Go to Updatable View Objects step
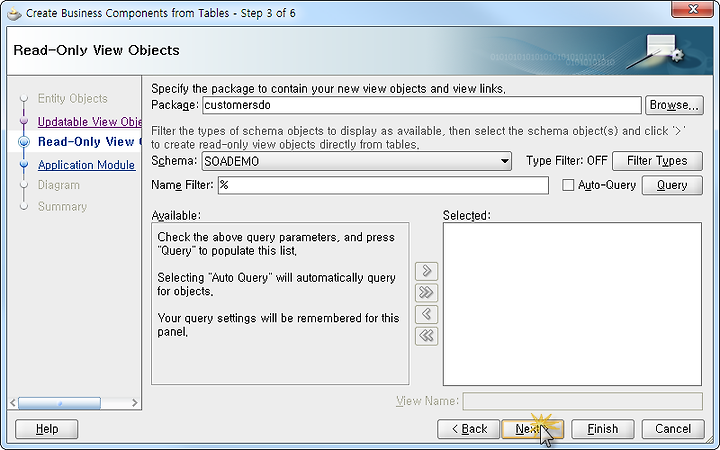Screen dimensions: 720x450 [x=90, y=122]
